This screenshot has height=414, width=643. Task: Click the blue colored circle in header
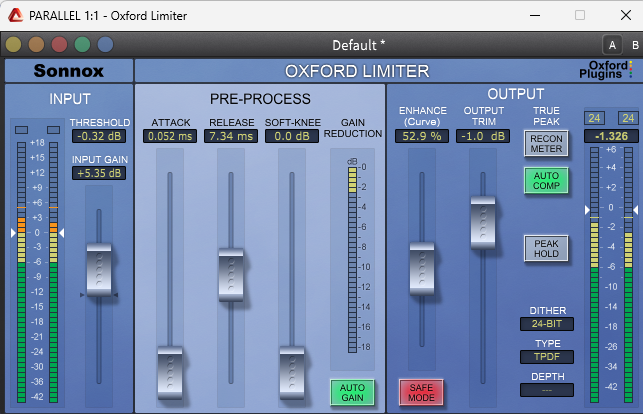pyautogui.click(x=105, y=44)
